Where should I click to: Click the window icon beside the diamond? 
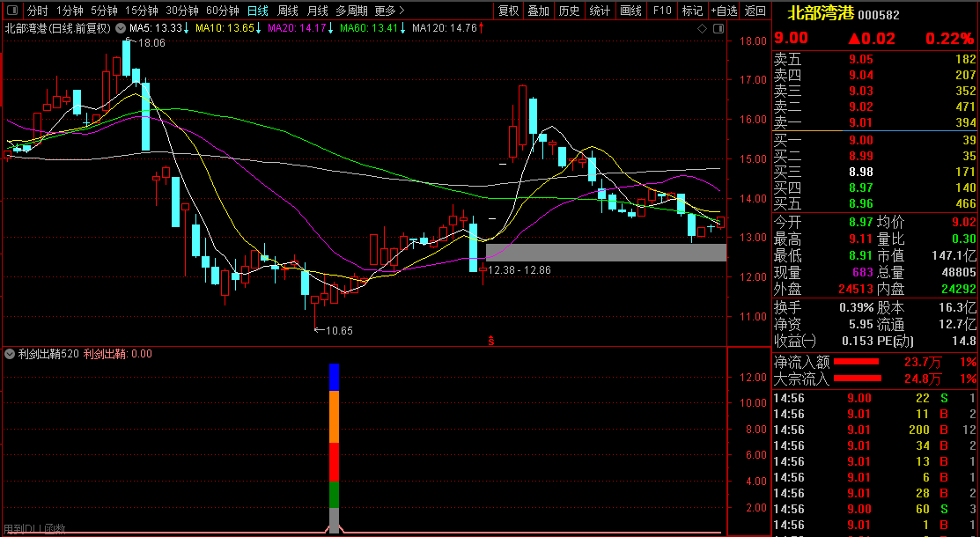tap(718, 28)
